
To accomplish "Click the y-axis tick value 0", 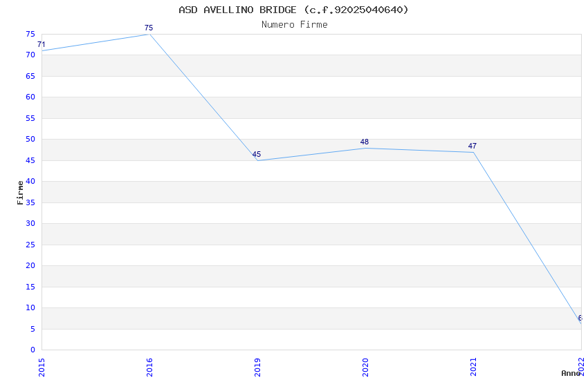I will point(33,350).
